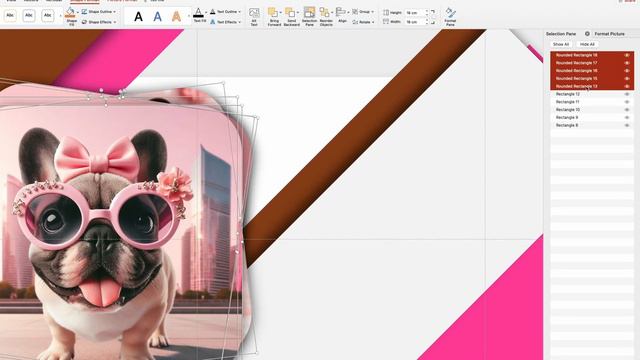
Task: Click Reorder Objects icon
Action: click(324, 13)
